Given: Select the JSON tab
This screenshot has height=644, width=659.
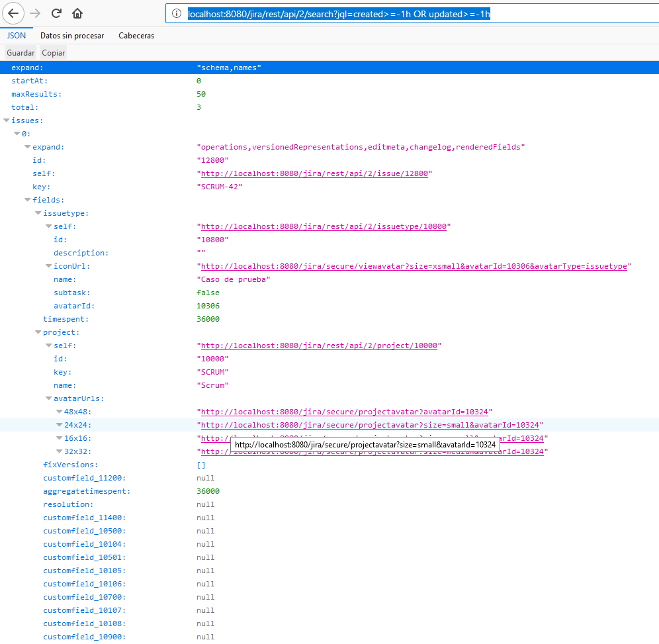Looking at the screenshot, I should [16, 36].
